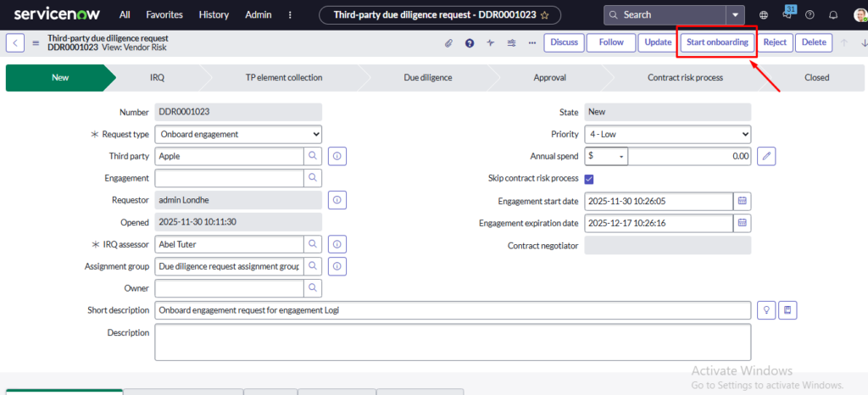Screen dimensions: 868x395
Task: Click the Start onboarding button
Action: (717, 42)
